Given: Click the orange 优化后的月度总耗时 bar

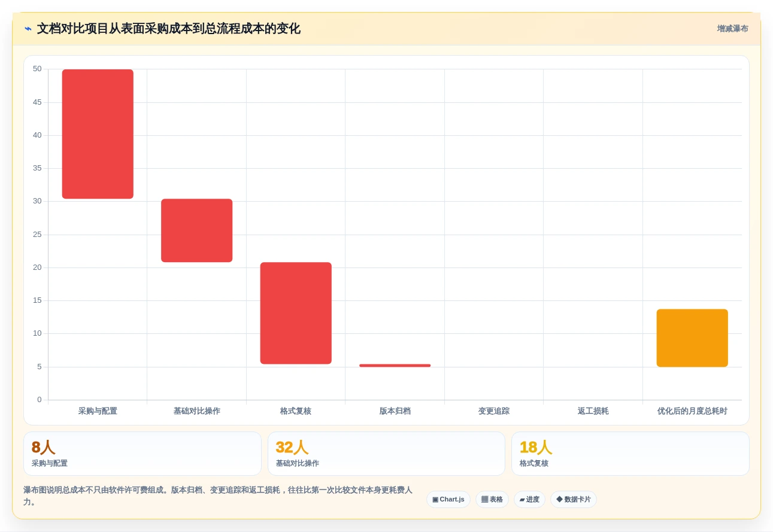Looking at the screenshot, I should coord(692,338).
